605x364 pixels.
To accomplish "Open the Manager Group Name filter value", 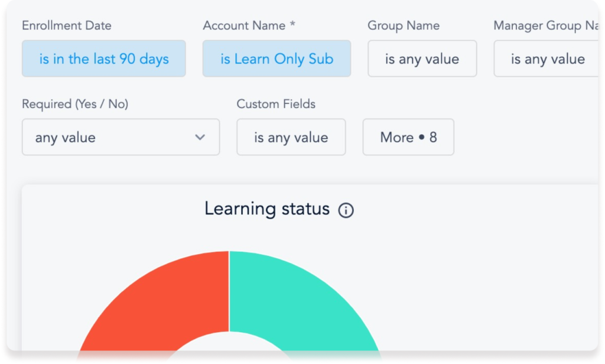I will coord(548,59).
